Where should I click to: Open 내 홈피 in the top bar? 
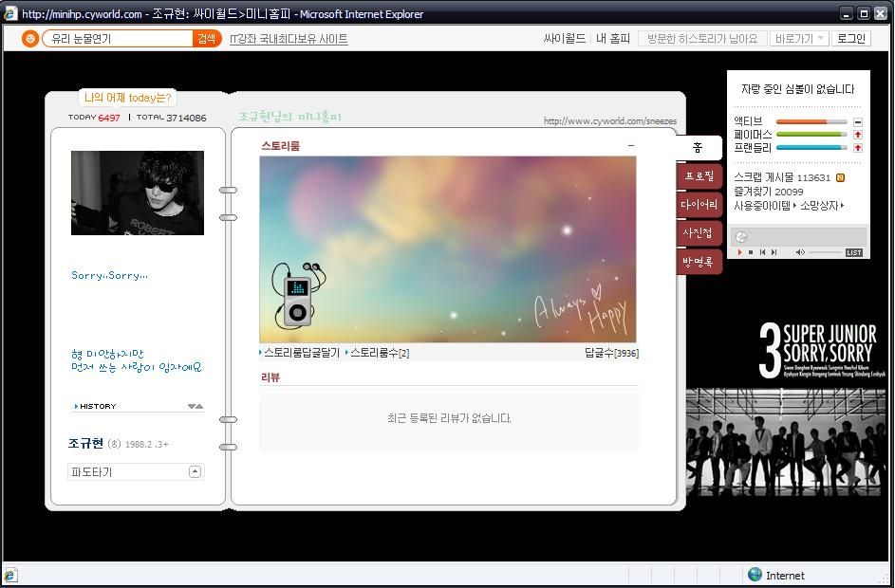tap(612, 38)
